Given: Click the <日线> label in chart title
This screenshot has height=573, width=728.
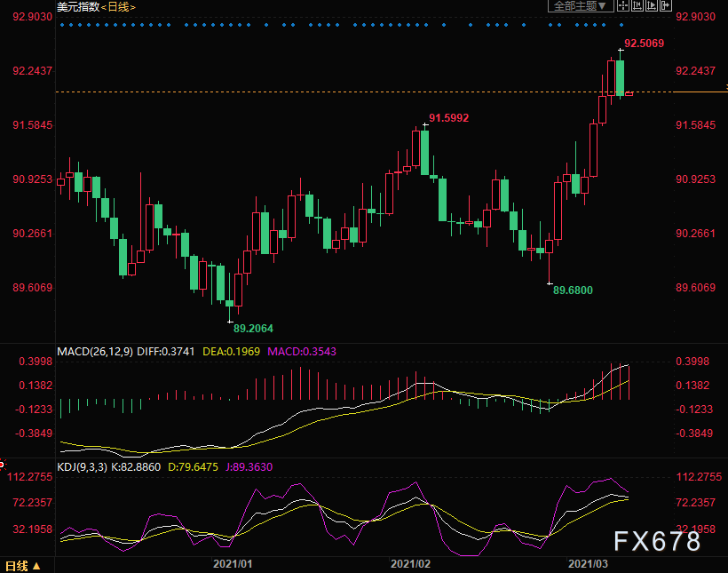Looking at the screenshot, I should pos(118,7).
